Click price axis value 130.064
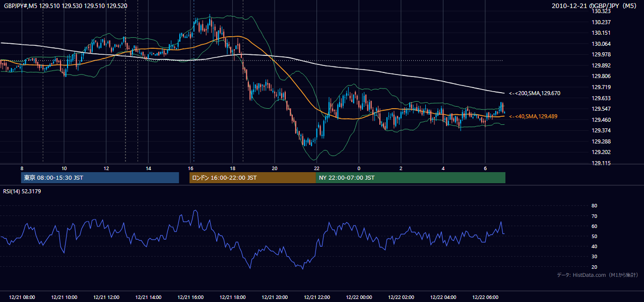Image resolution: width=644 pixels, height=302 pixels. point(602,44)
